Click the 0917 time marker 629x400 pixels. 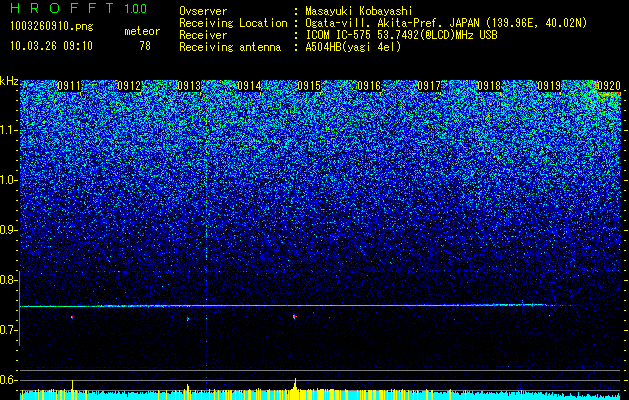click(429, 86)
